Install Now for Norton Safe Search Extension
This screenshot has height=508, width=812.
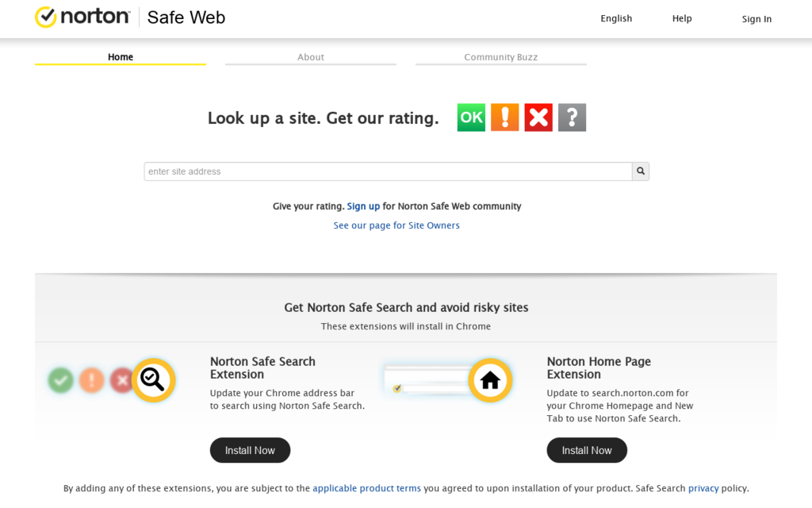pos(250,451)
